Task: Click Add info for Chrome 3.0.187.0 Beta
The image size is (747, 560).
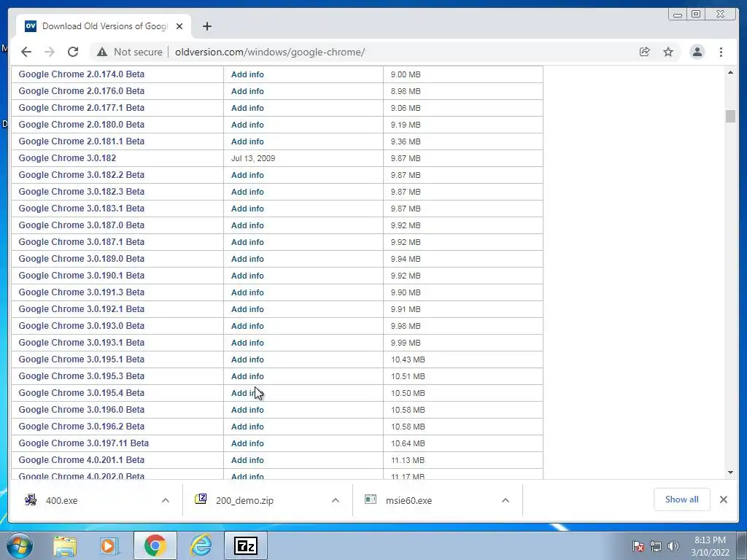Action: 247,225
